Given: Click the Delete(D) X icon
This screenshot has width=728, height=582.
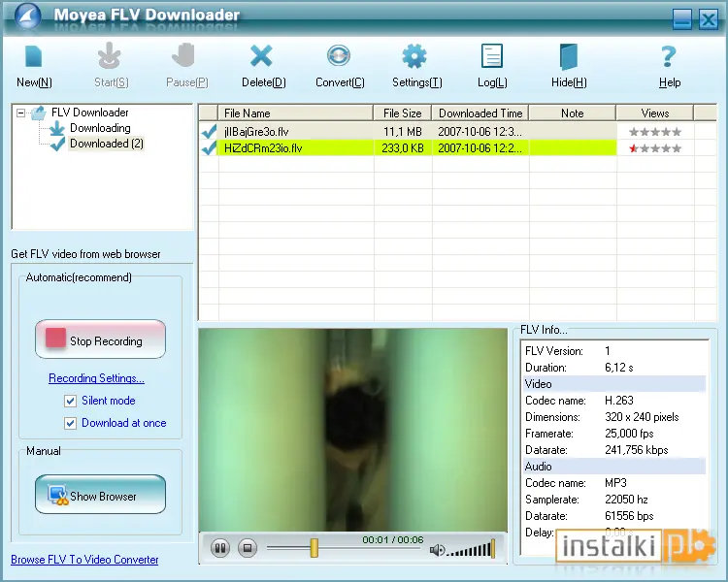Looking at the screenshot, I should click(261, 56).
